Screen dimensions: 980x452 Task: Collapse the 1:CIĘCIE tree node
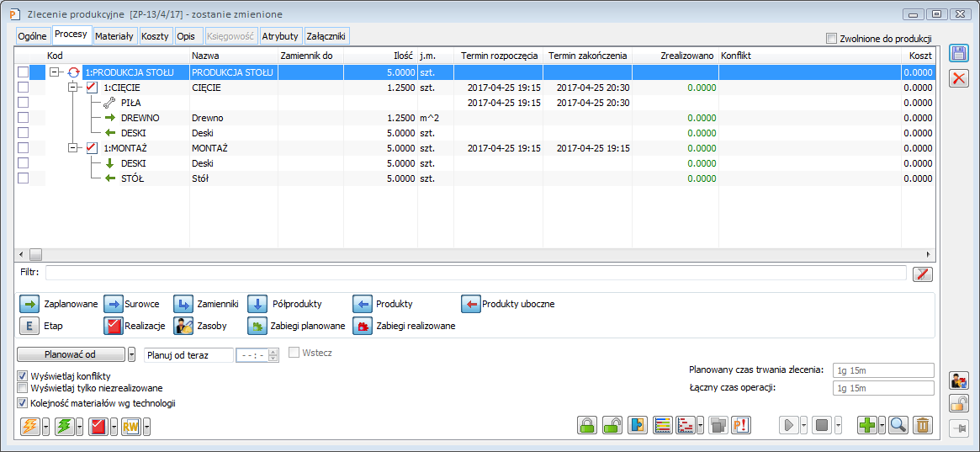[x=73, y=88]
